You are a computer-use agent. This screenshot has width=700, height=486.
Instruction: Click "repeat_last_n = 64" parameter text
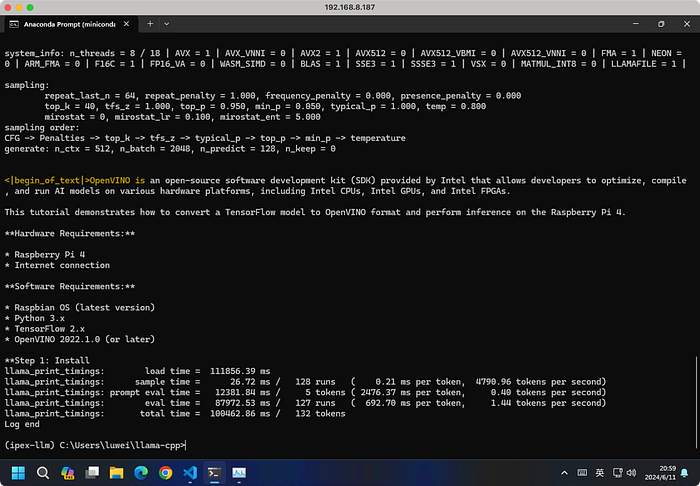click(92, 96)
